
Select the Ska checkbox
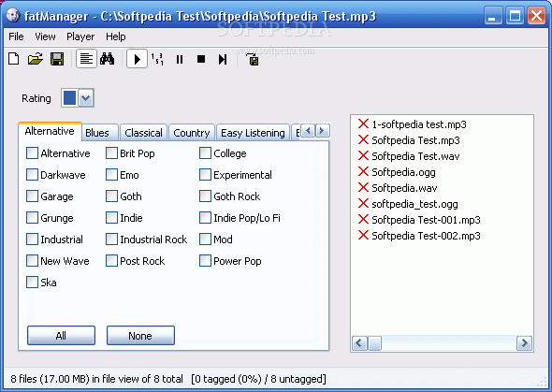click(32, 283)
